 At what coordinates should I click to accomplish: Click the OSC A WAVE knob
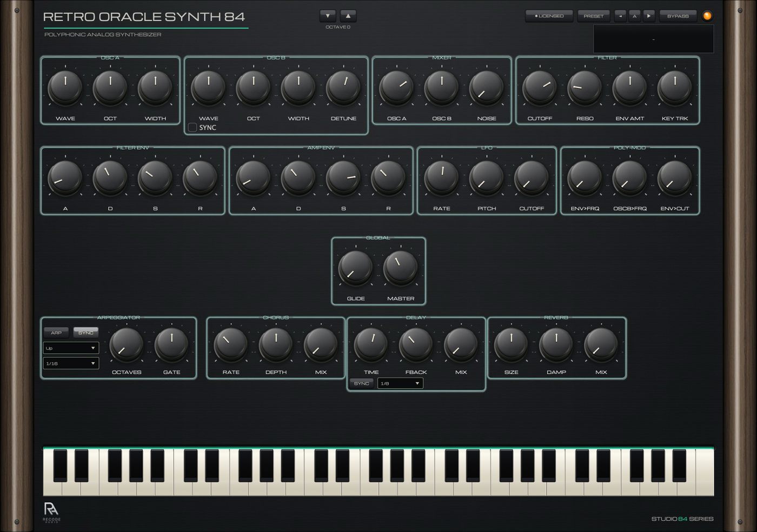click(65, 88)
